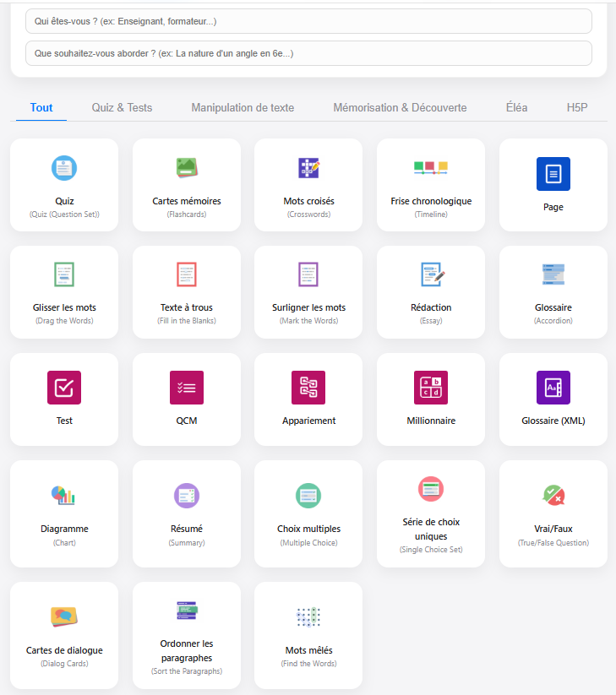The width and height of the screenshot is (616, 695).
Task: Select the Appariement matching icon
Action: pyautogui.click(x=308, y=388)
